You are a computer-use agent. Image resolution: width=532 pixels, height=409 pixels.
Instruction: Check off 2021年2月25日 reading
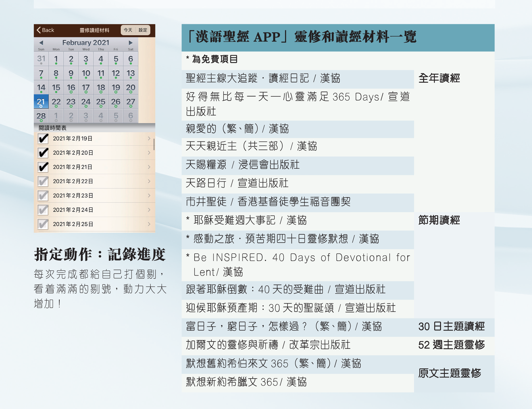click(43, 224)
